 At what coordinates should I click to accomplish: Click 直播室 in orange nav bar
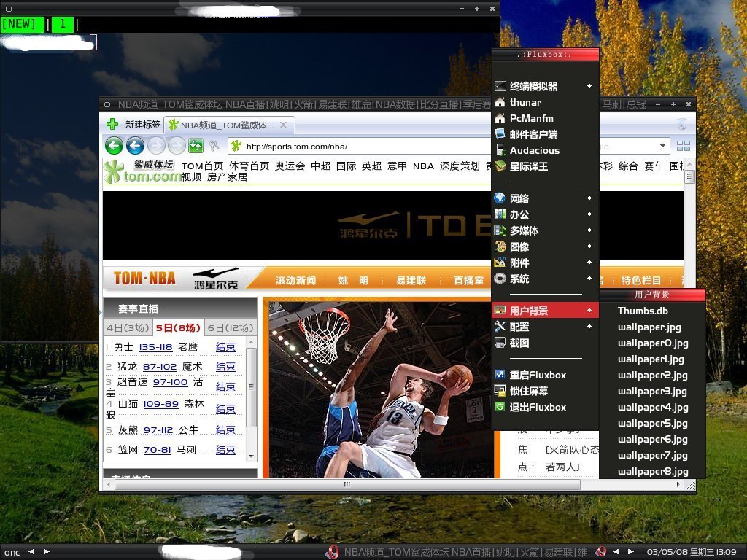469,281
